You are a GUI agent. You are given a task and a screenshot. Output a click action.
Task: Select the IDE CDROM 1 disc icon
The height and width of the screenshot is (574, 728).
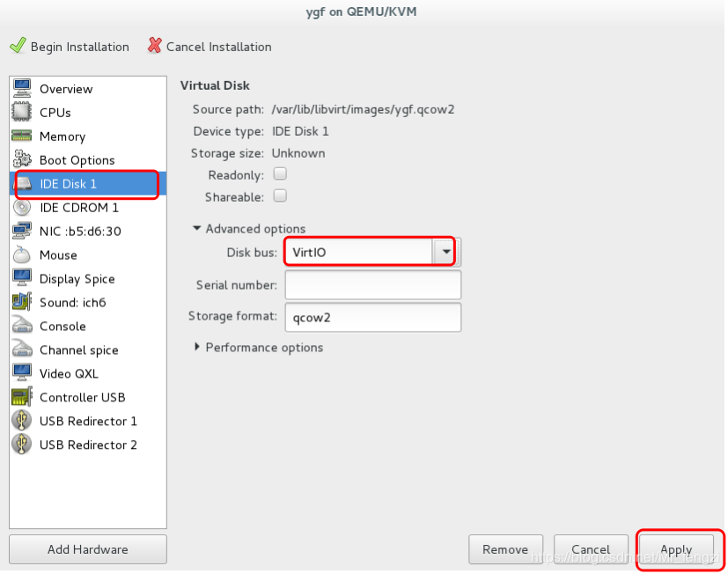tap(22, 208)
